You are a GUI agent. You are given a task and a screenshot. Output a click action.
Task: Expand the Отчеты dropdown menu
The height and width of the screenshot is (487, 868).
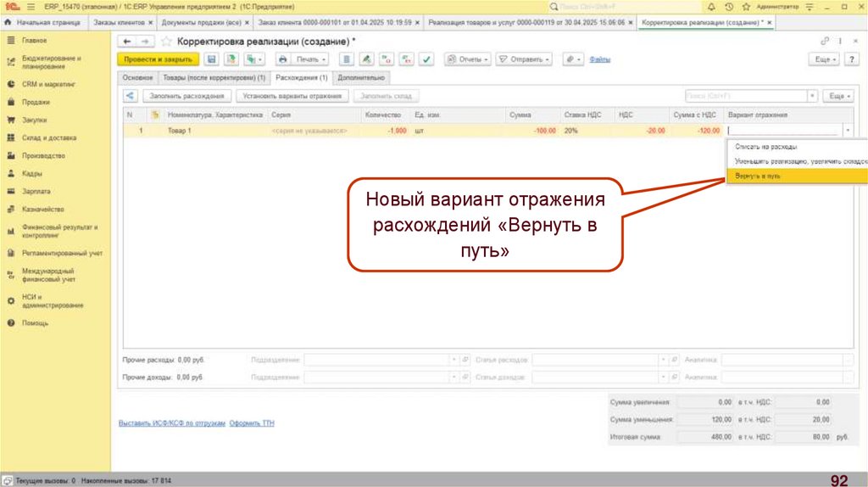468,59
